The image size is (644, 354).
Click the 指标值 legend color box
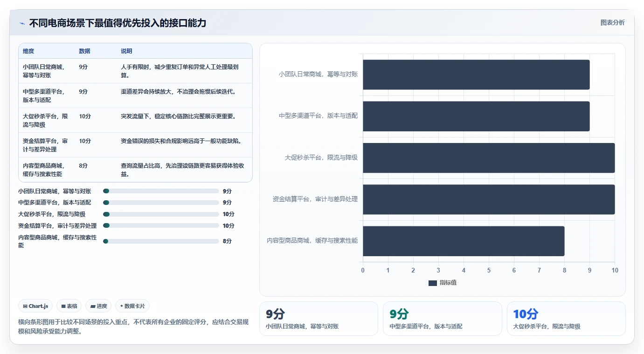pyautogui.click(x=433, y=283)
